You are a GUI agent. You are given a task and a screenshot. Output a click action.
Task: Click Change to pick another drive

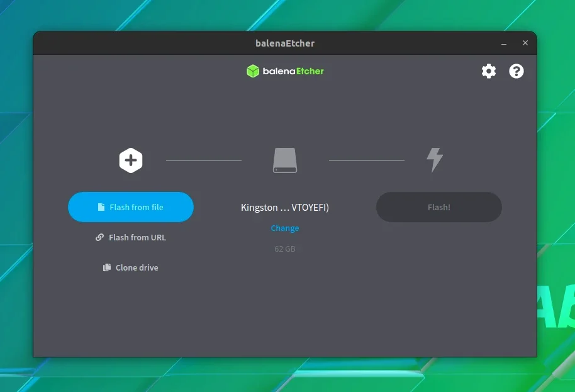(285, 228)
